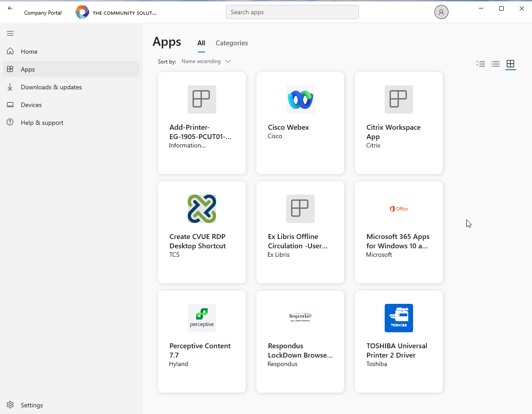Open Downloads & updates page
This screenshot has height=414, width=532.
point(71,87)
